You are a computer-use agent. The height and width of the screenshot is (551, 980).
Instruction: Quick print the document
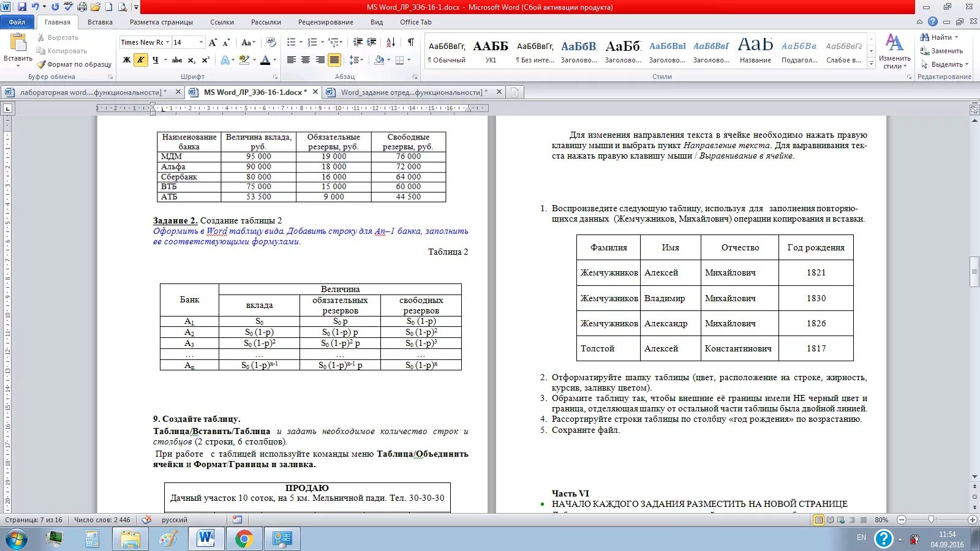point(82,7)
